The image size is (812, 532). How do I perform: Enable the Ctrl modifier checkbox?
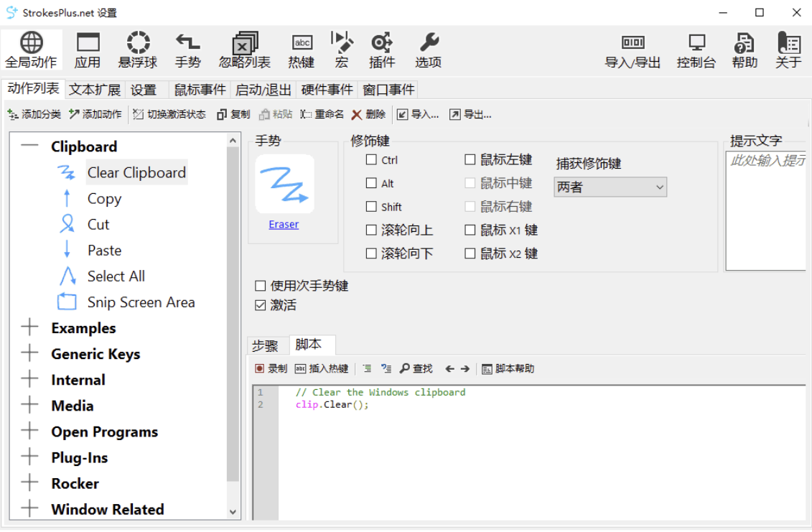370,159
